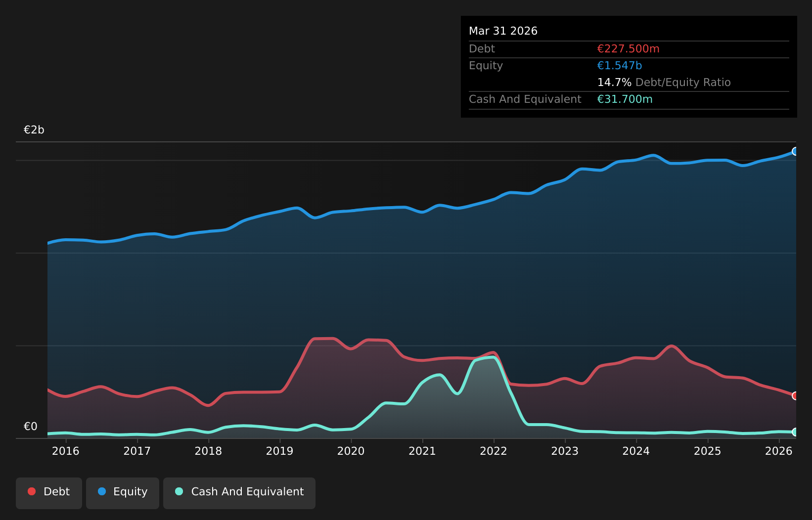The image size is (812, 520).
Task: Click the €227.500m debt value
Action: tap(628, 49)
